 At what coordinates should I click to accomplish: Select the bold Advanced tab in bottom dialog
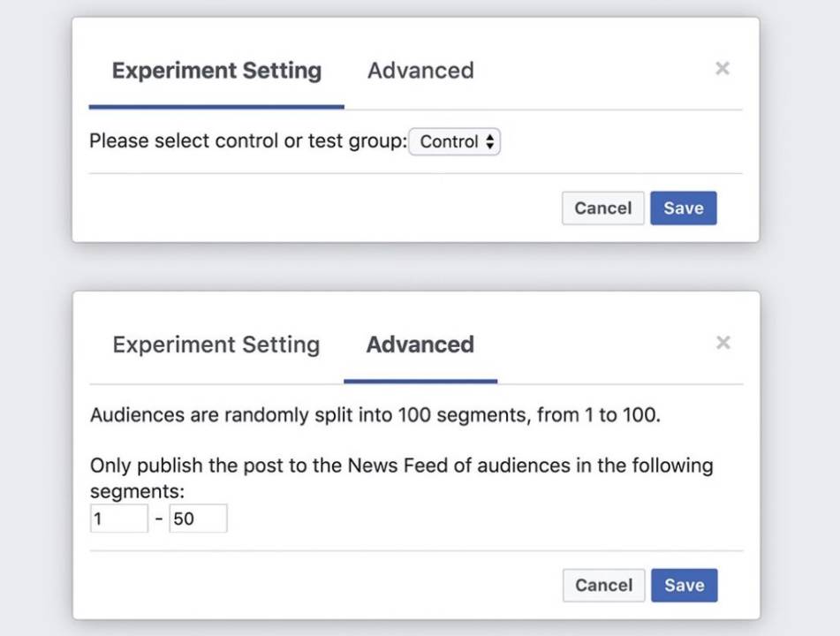pos(420,344)
